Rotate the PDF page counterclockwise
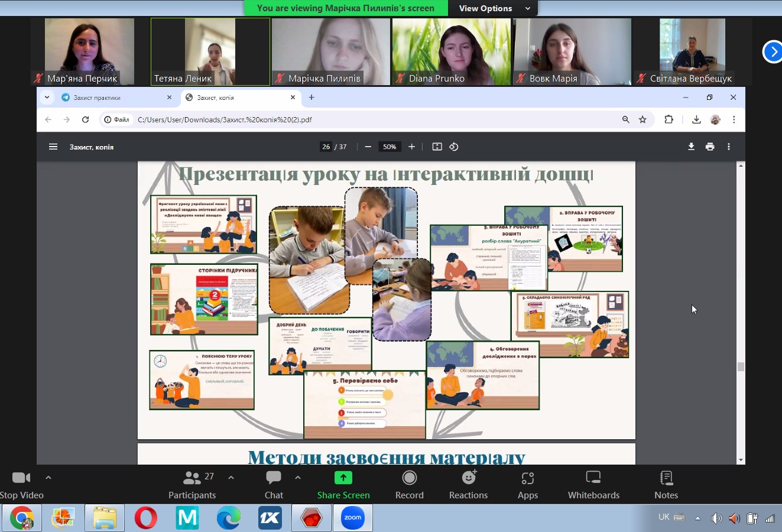The height and width of the screenshot is (532, 782). click(454, 147)
